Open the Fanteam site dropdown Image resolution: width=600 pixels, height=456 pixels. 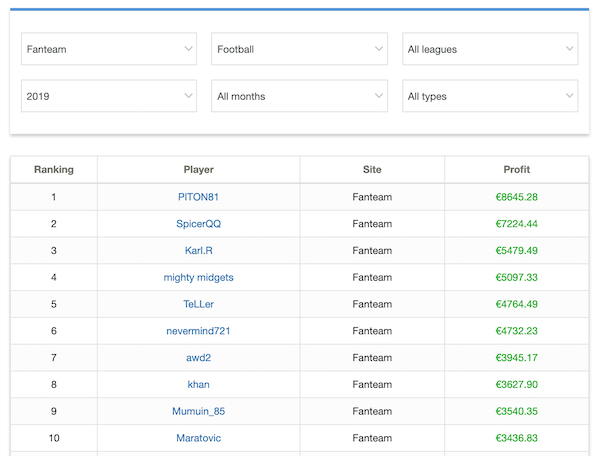(110, 49)
